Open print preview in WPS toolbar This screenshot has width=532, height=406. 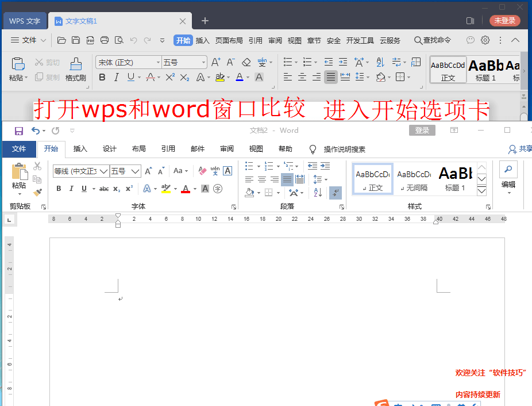(x=119, y=40)
